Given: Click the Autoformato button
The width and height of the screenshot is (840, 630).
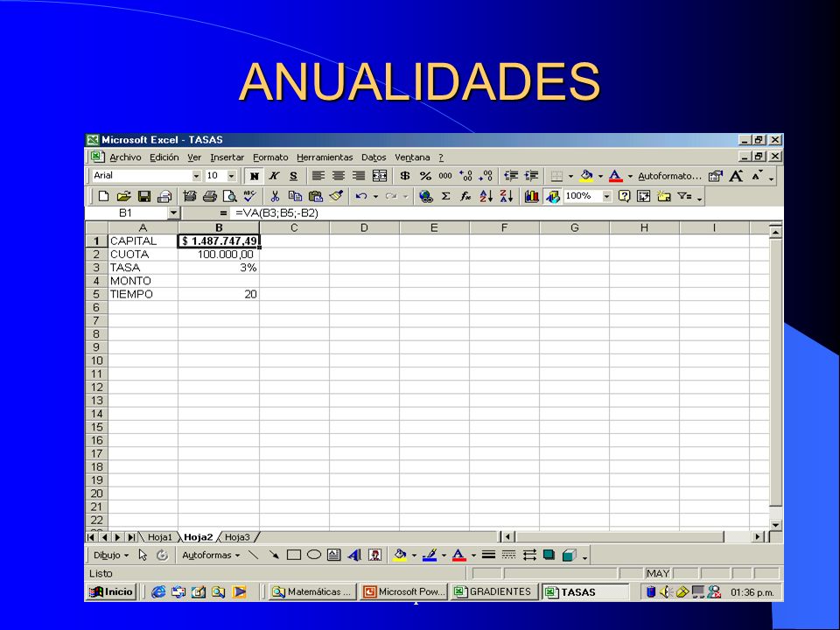Looking at the screenshot, I should (x=669, y=176).
